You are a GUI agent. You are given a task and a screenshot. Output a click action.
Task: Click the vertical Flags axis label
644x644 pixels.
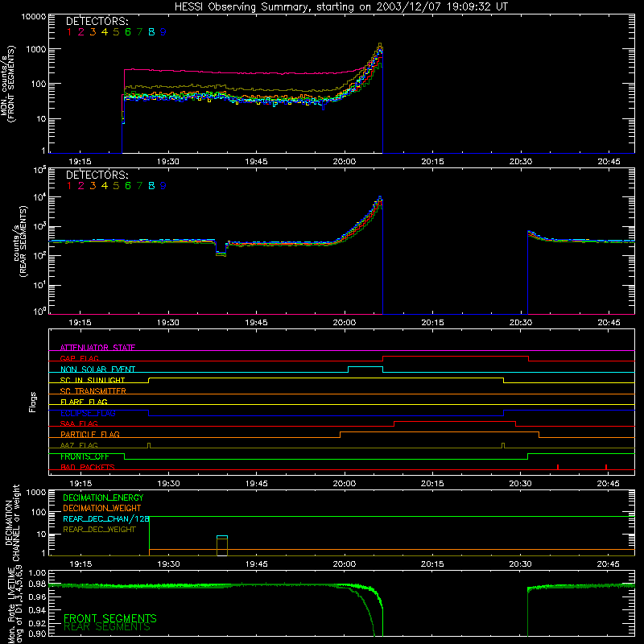click(x=33, y=402)
